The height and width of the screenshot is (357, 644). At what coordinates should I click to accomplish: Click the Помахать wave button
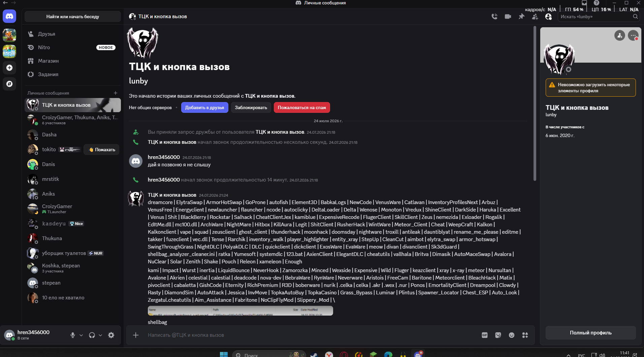coord(101,150)
